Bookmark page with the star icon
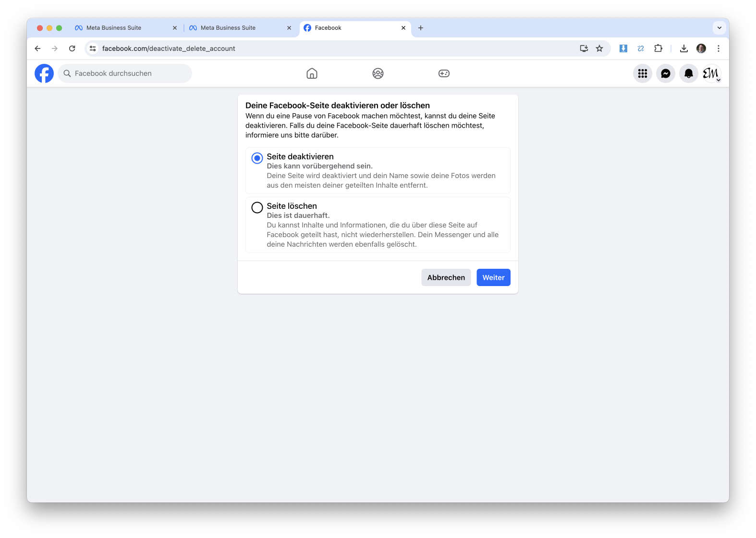Screen dimensions: 756x538 pyautogui.click(x=599, y=48)
